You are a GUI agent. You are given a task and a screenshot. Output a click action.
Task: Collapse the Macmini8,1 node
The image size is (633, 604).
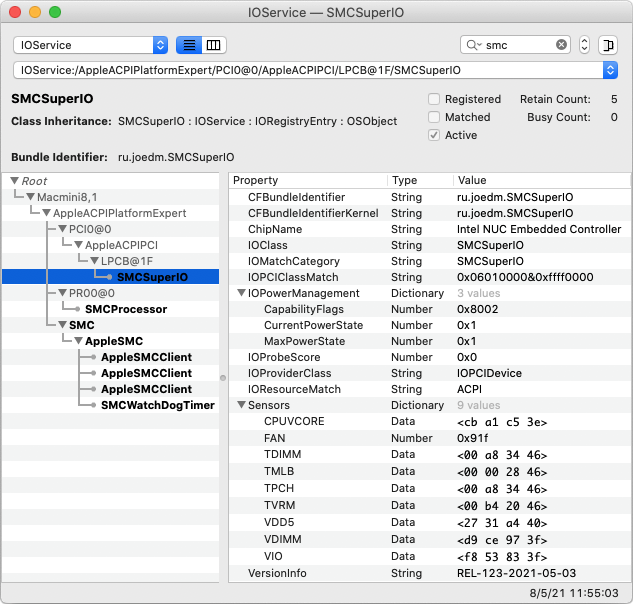coord(31,197)
